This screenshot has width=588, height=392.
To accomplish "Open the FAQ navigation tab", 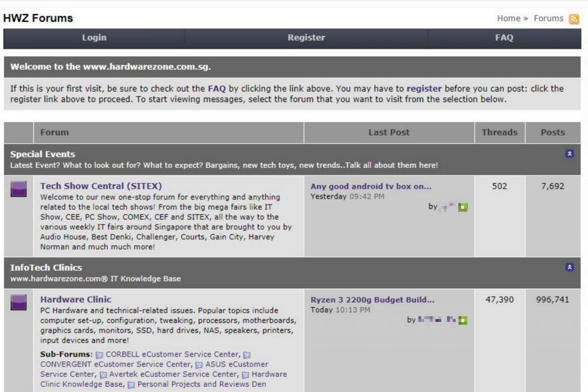I will 504,38.
